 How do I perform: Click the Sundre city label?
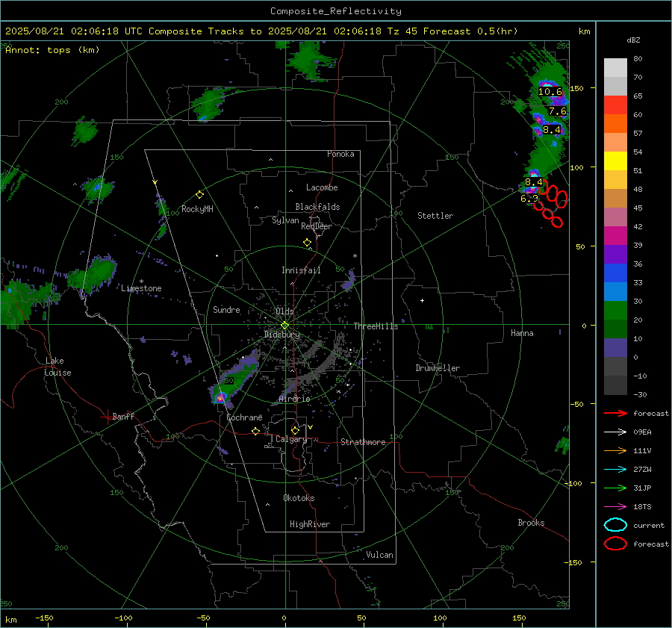[x=226, y=309]
